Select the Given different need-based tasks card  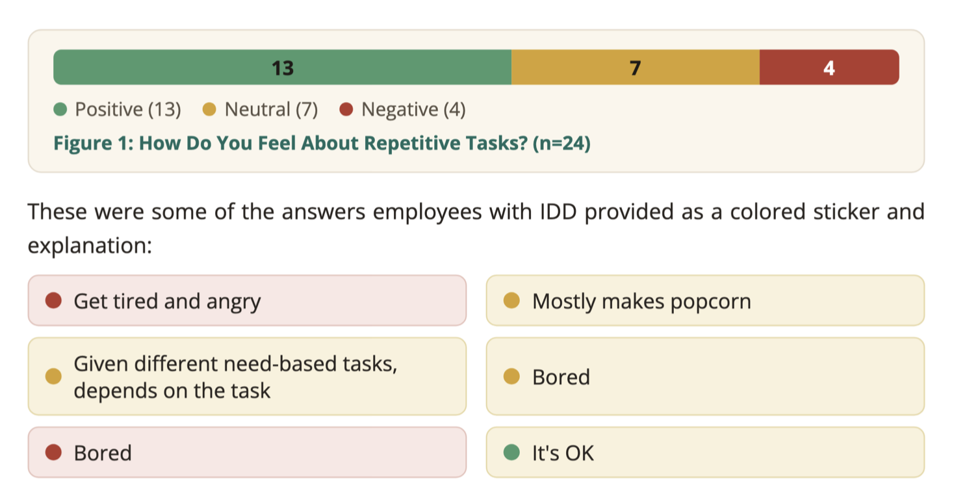pos(247,376)
